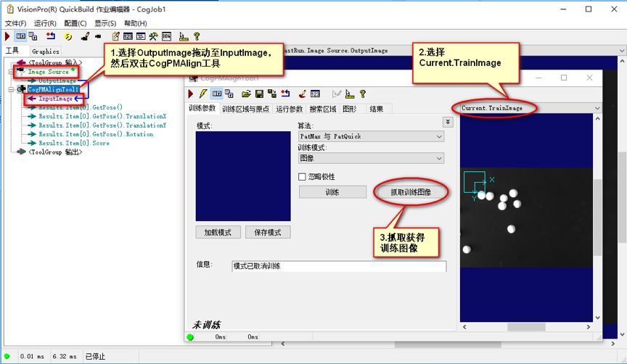This screenshot has height=364, width=627.
Task: Reset the tool in CogPMAlignTool toolbar
Action: click(285, 94)
